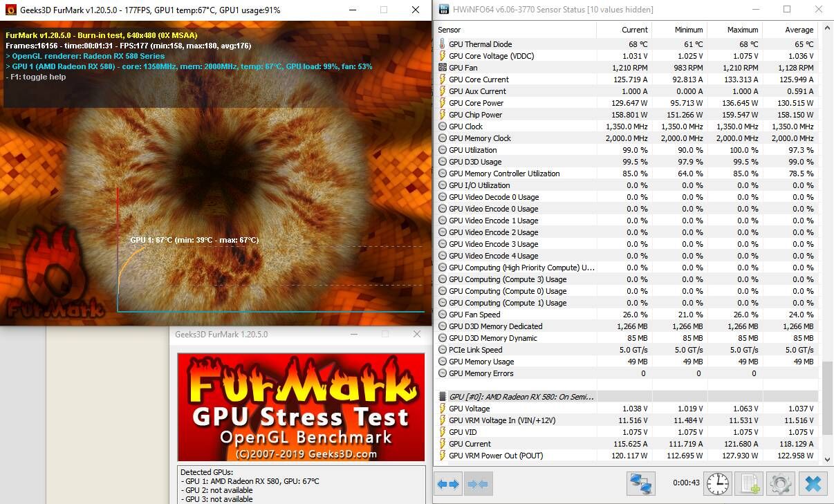
Task: Select the GPU Video Decode 0 Usage row
Action: click(x=627, y=197)
